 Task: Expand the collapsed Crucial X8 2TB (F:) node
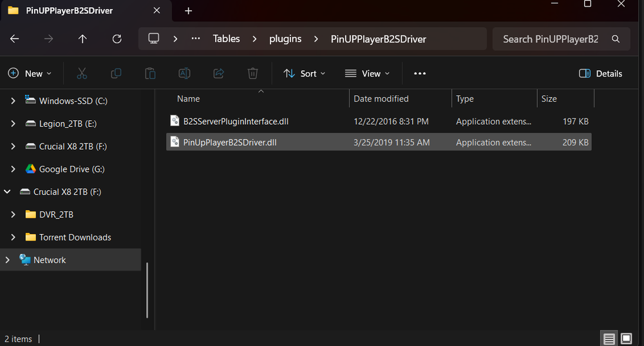pos(13,147)
